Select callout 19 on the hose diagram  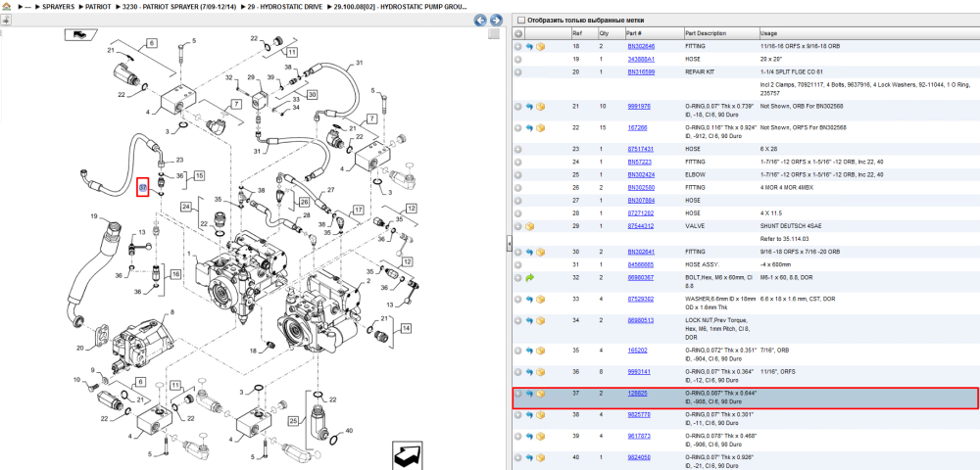[x=94, y=216]
